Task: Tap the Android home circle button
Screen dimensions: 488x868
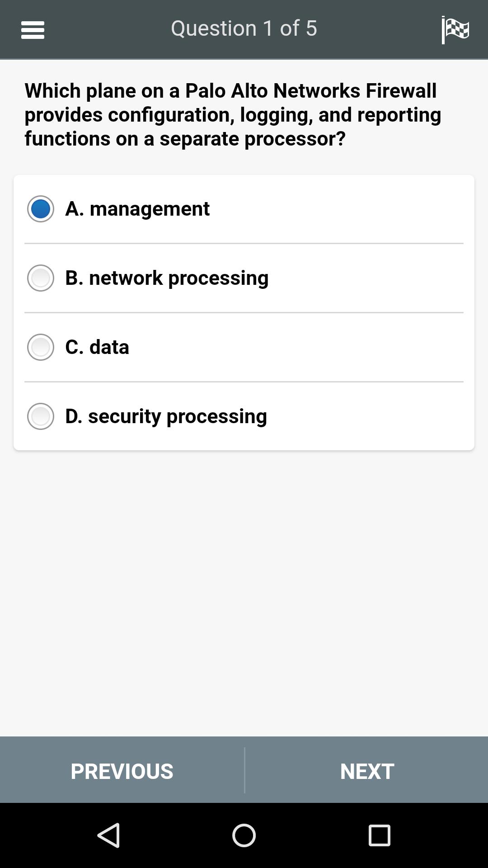Action: point(244,835)
